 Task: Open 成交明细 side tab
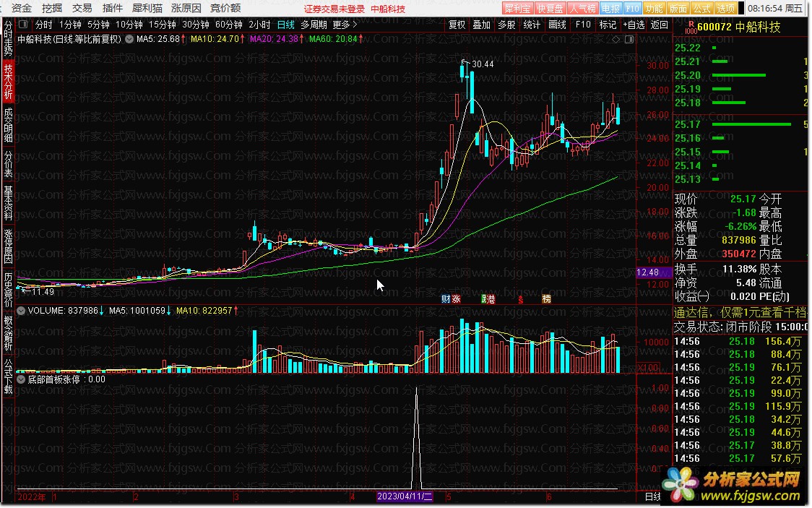coord(8,125)
